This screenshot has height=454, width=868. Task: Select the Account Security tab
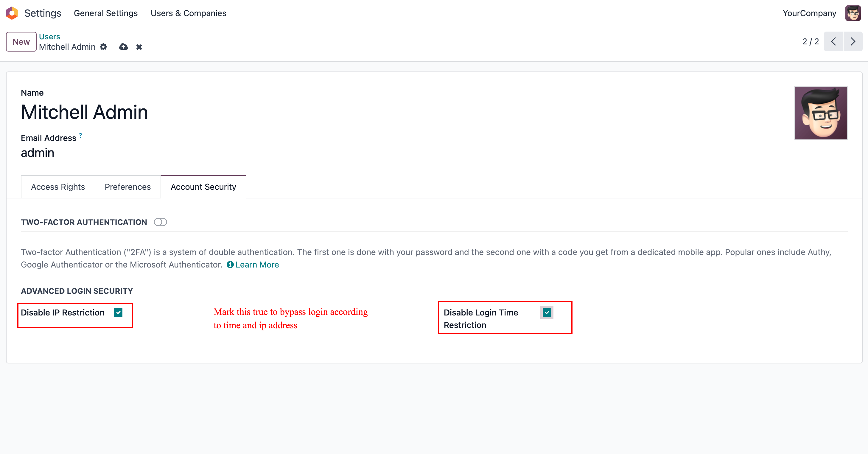coord(203,187)
